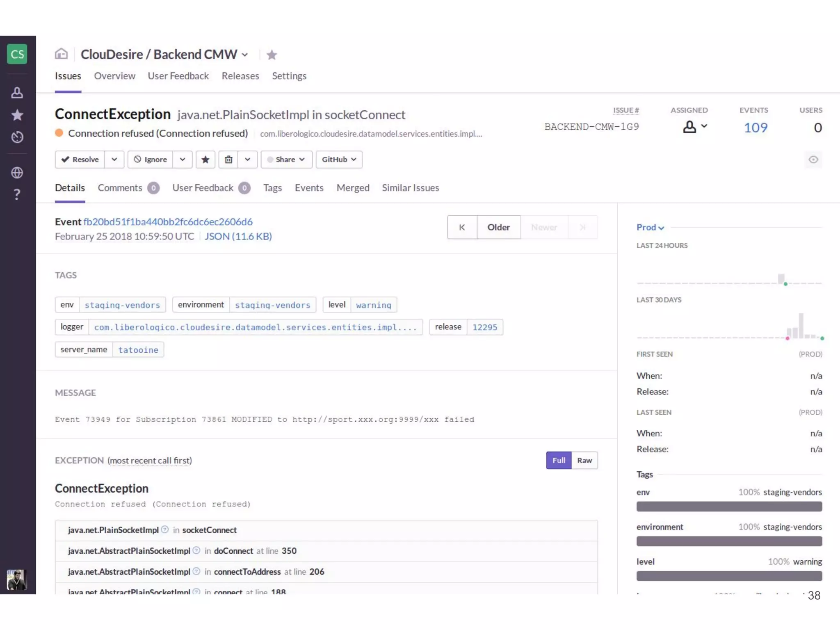Image resolution: width=840 pixels, height=630 pixels.
Task: Open recently viewed clock icon in sidebar
Action: pyautogui.click(x=17, y=137)
